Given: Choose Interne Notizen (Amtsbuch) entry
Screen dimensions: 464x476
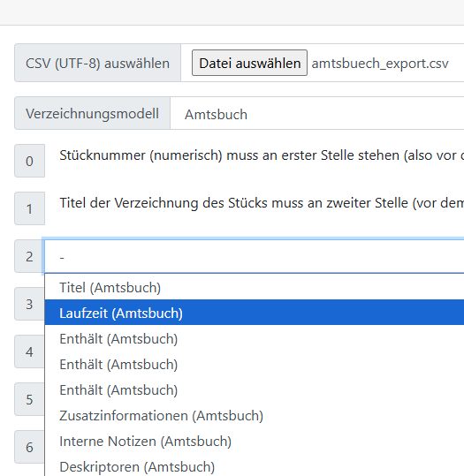Looking at the screenshot, I should tap(254, 441).
